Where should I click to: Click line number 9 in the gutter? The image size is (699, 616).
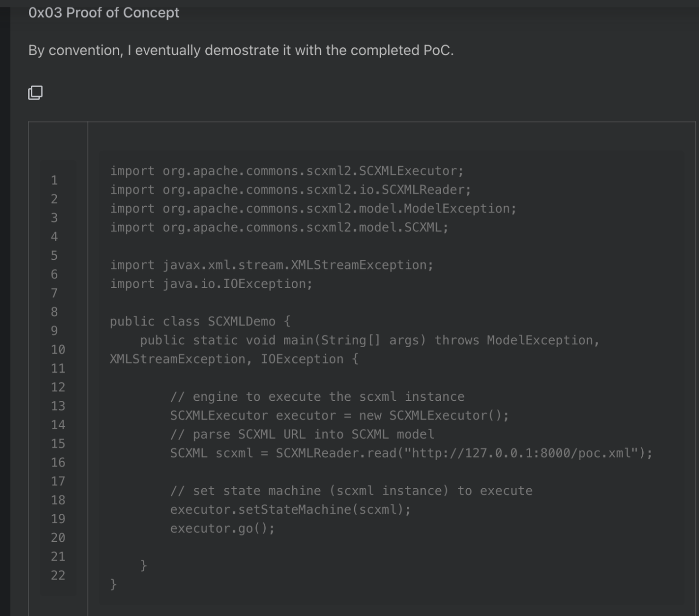click(54, 331)
